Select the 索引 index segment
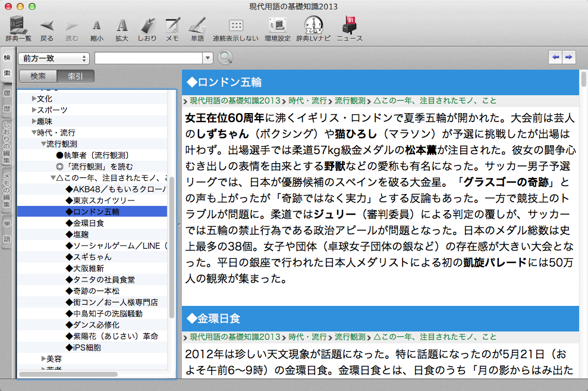The width and height of the screenshot is (588, 391). [76, 76]
